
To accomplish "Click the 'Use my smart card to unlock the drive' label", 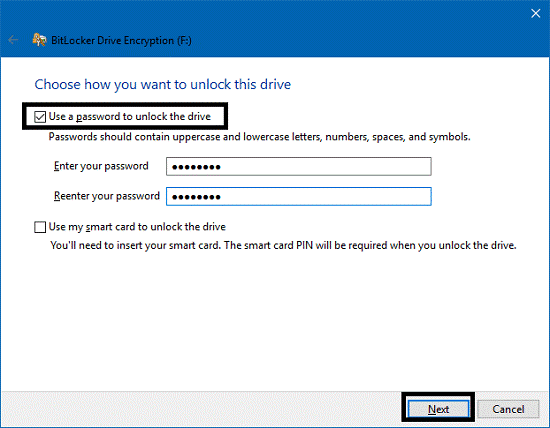I will click(137, 227).
